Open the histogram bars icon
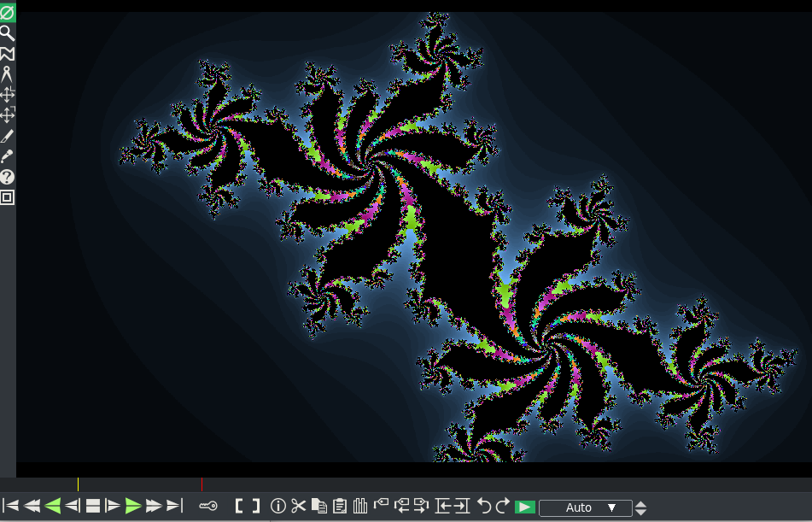 [x=359, y=505]
